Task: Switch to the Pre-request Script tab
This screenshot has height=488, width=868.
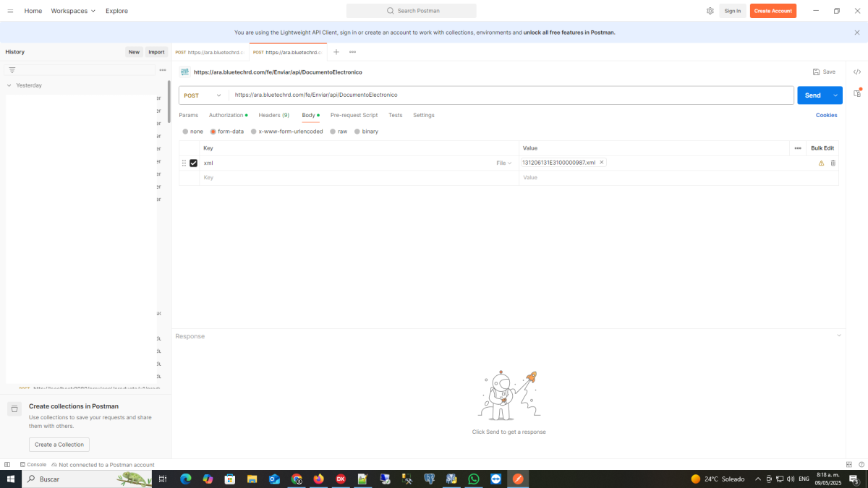Action: 354,115
